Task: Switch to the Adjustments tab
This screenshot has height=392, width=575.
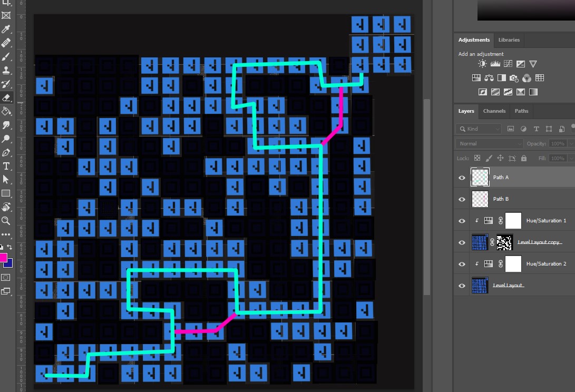Action: point(474,40)
